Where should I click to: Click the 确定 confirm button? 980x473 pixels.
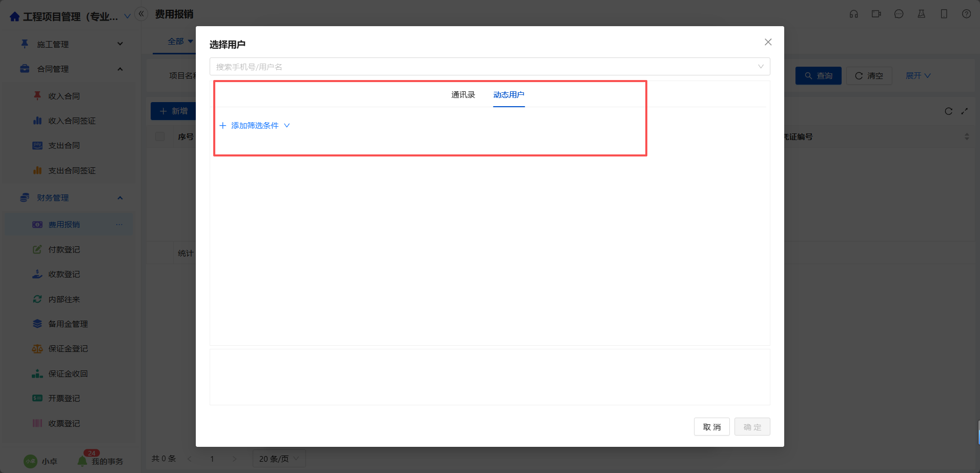click(752, 427)
